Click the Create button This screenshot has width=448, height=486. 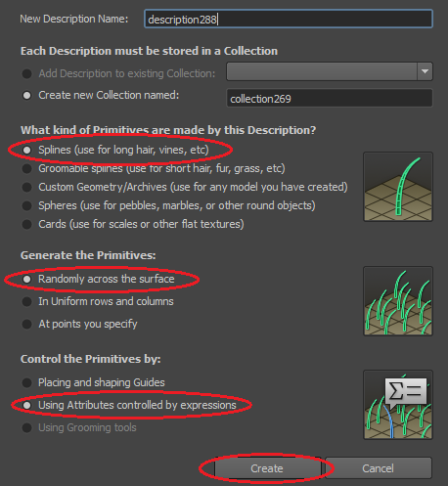coord(267,468)
